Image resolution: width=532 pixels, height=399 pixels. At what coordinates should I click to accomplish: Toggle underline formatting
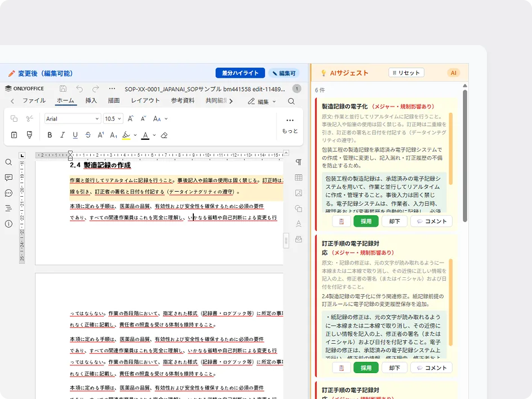click(x=76, y=135)
